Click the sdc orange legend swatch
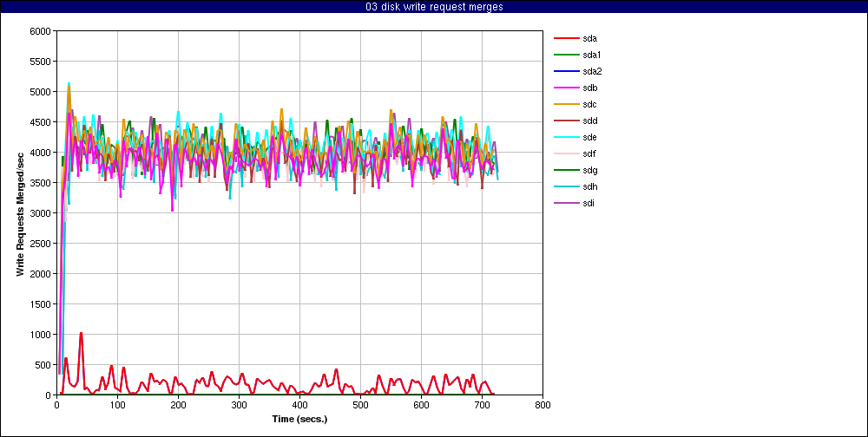Image resolution: width=868 pixels, height=437 pixels. [566, 105]
